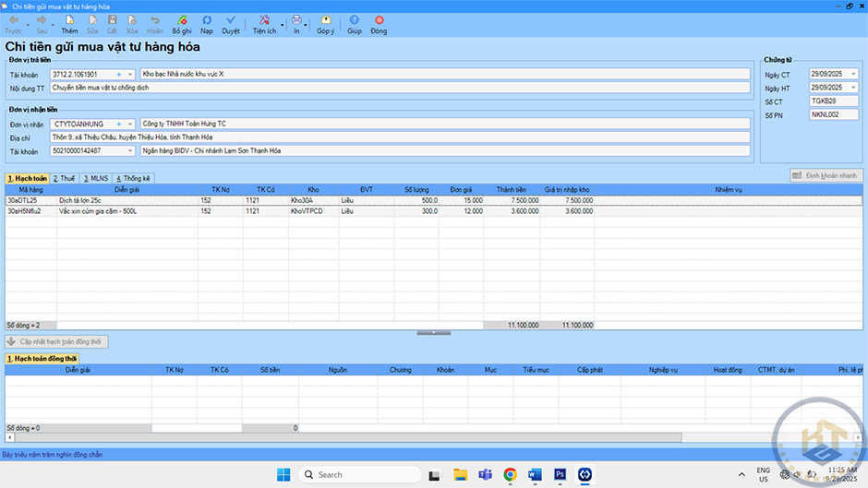Viewport: 868px width, 488px height.
Task: Open the Tiện ích utilities tool
Action: pos(264,20)
